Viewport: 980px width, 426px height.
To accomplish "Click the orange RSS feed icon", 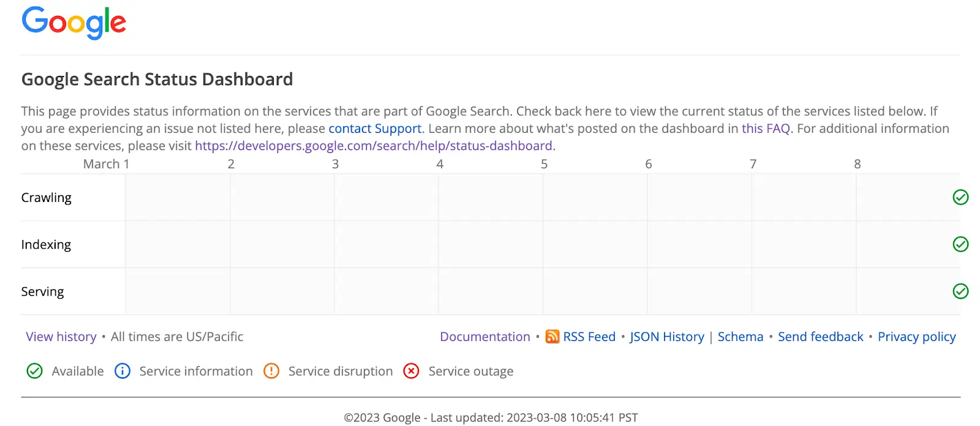I will tap(552, 337).
